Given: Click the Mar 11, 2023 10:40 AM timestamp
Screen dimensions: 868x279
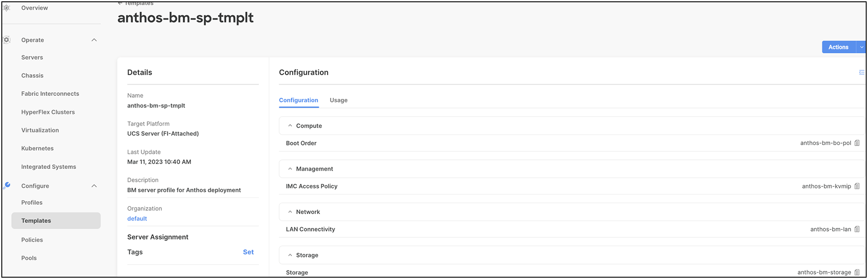Looking at the screenshot, I should (159, 162).
